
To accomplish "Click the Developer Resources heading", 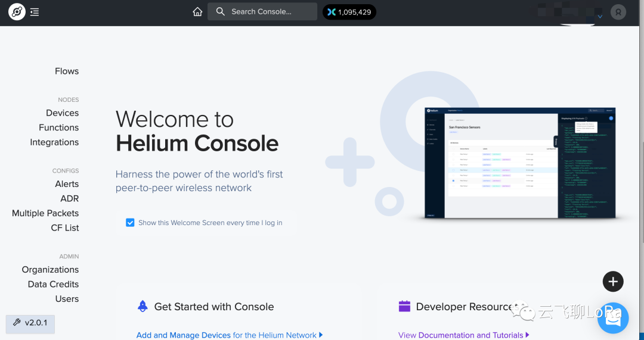I will (x=466, y=307).
